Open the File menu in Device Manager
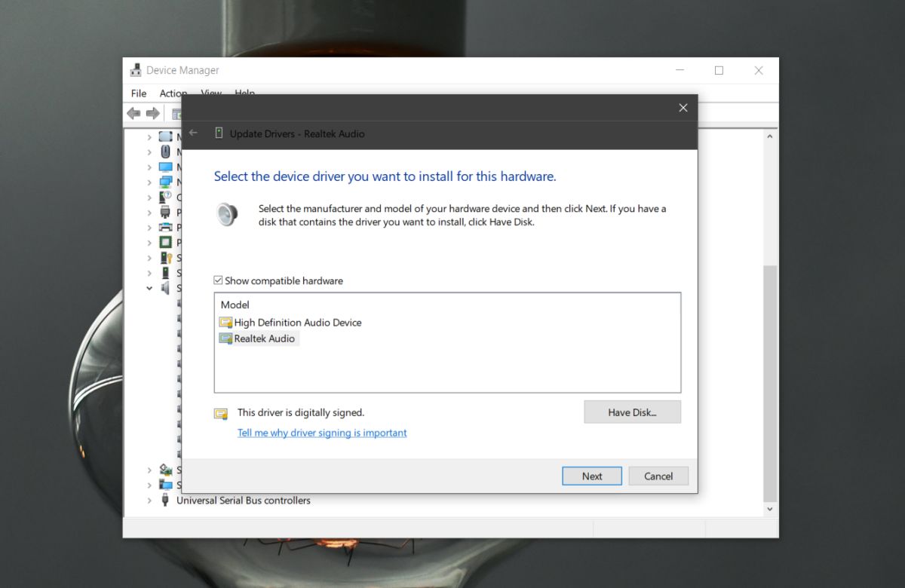905x588 pixels. click(139, 93)
